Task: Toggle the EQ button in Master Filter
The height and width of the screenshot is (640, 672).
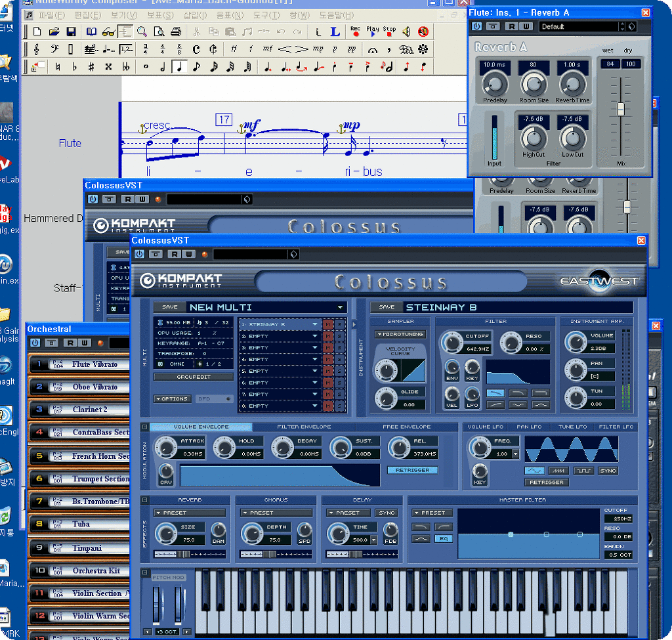Action: 444,538
